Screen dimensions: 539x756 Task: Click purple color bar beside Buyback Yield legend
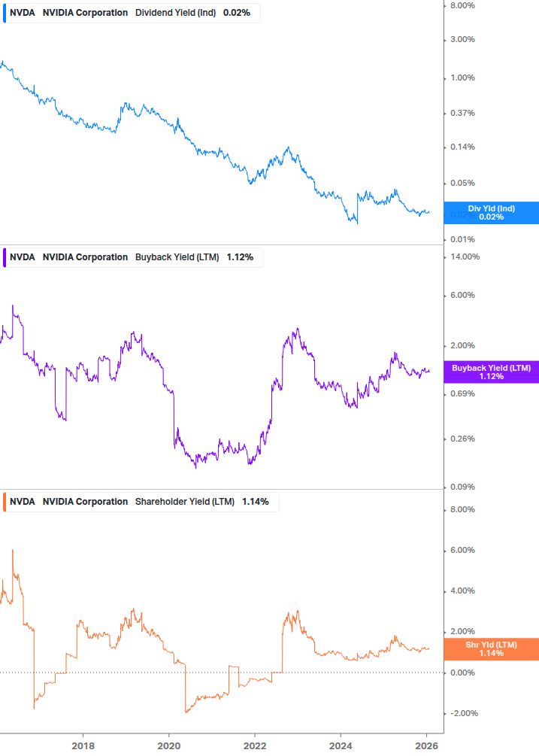pos(5,257)
